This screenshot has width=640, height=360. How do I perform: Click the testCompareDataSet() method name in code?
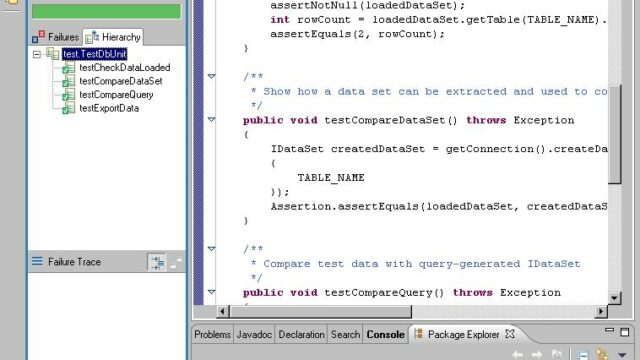click(391, 120)
